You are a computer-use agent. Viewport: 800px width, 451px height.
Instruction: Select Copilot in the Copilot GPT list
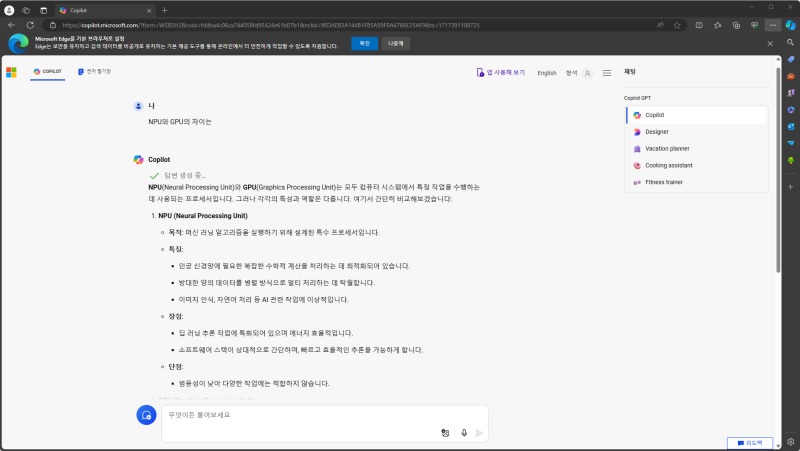coord(696,115)
